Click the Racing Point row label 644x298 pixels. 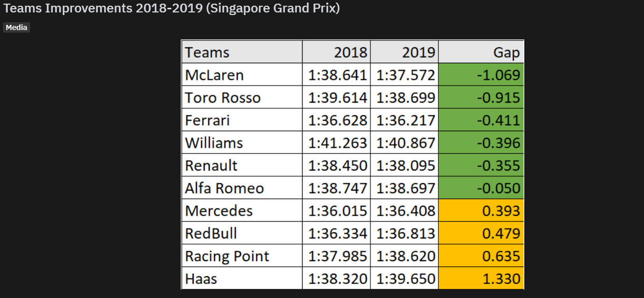pyautogui.click(x=241, y=256)
